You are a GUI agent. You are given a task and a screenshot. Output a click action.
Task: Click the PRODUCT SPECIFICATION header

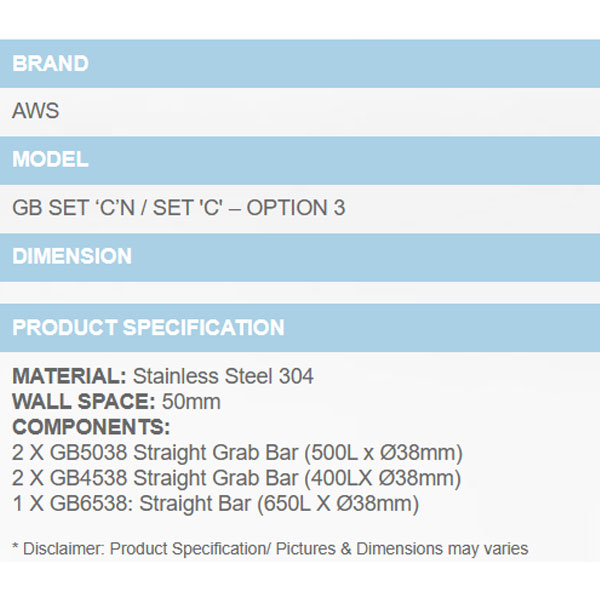[x=148, y=327]
